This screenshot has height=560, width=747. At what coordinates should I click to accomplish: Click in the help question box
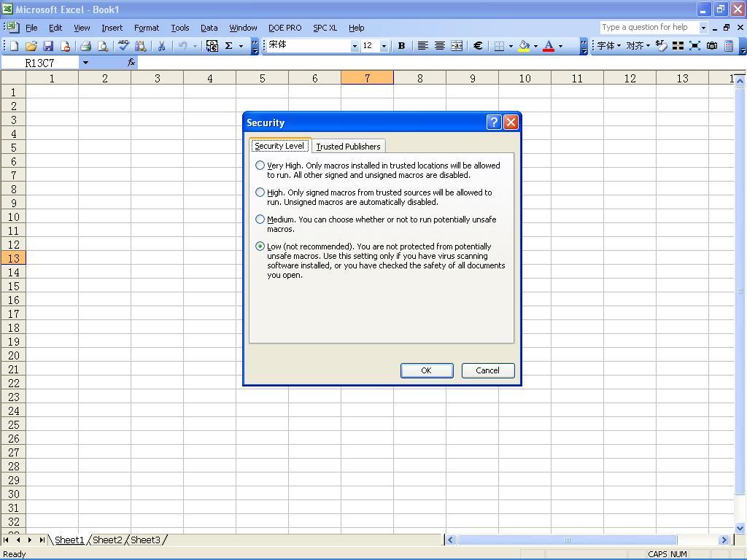pyautogui.click(x=649, y=28)
